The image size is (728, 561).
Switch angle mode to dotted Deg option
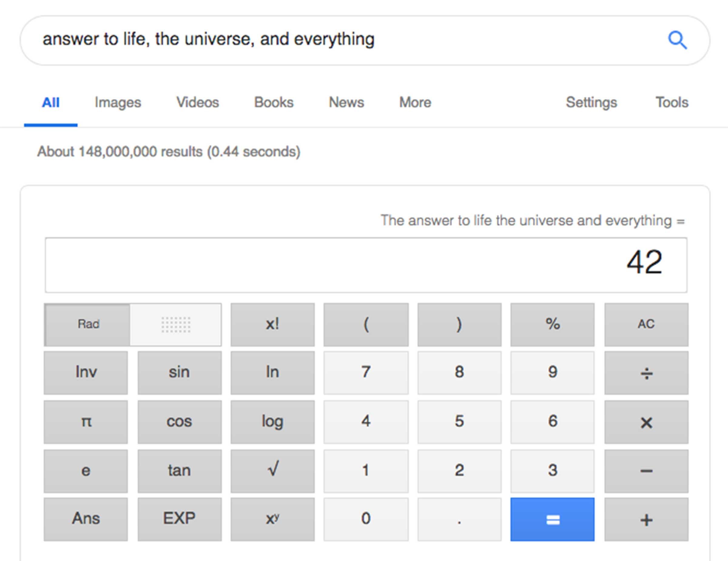[x=176, y=325]
